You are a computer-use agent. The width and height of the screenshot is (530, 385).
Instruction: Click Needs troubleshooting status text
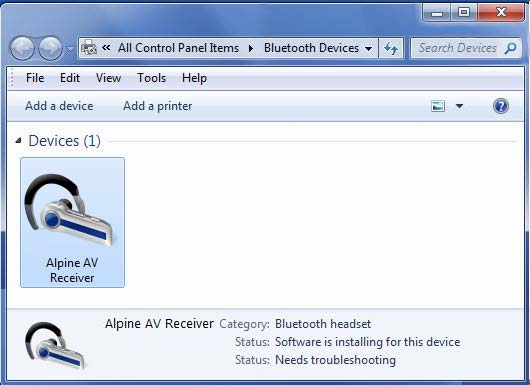pyautogui.click(x=335, y=360)
